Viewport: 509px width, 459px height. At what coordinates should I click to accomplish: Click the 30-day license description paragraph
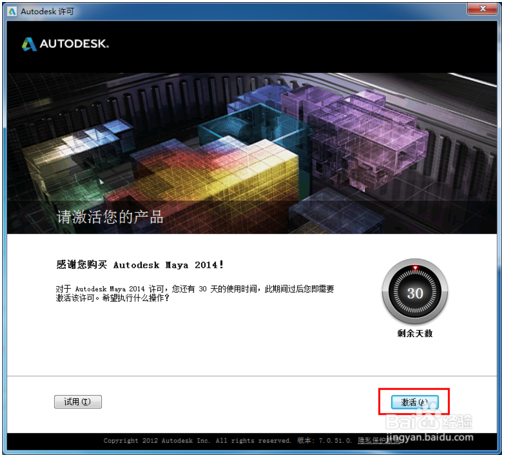(x=195, y=293)
